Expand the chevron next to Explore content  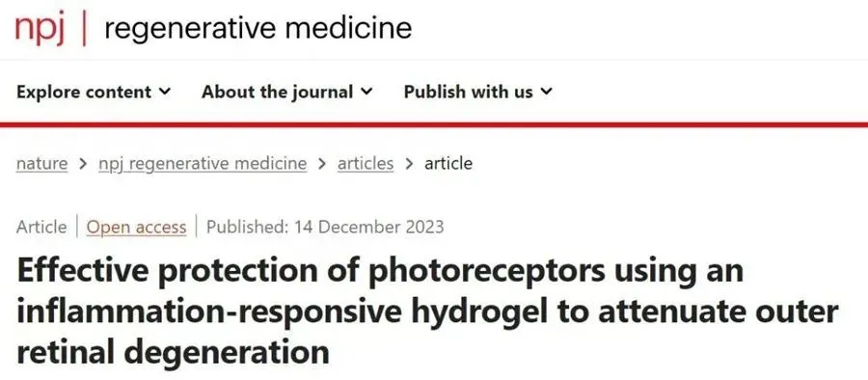click(165, 92)
